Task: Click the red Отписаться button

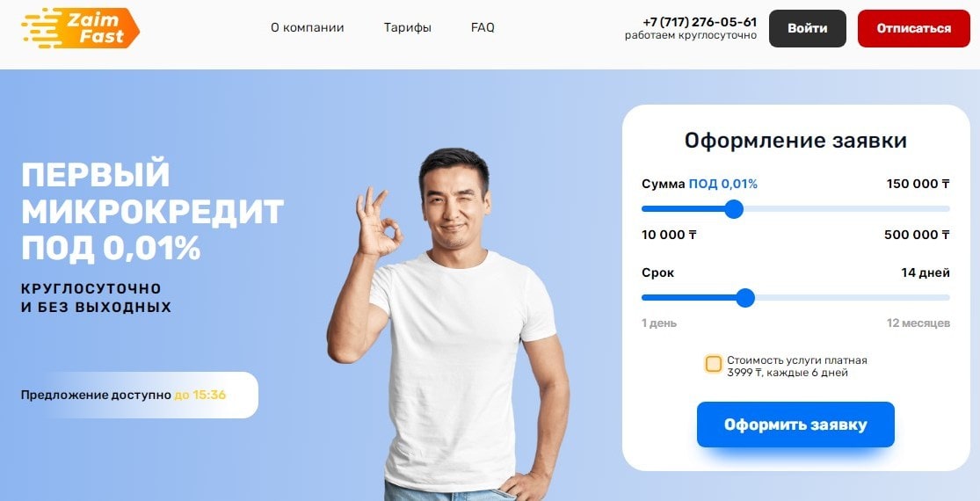Action: click(x=914, y=29)
